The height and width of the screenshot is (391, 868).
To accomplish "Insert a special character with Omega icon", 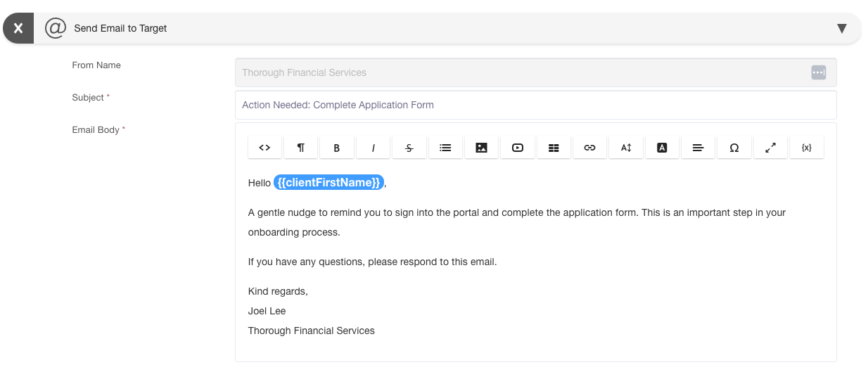I will [x=734, y=148].
